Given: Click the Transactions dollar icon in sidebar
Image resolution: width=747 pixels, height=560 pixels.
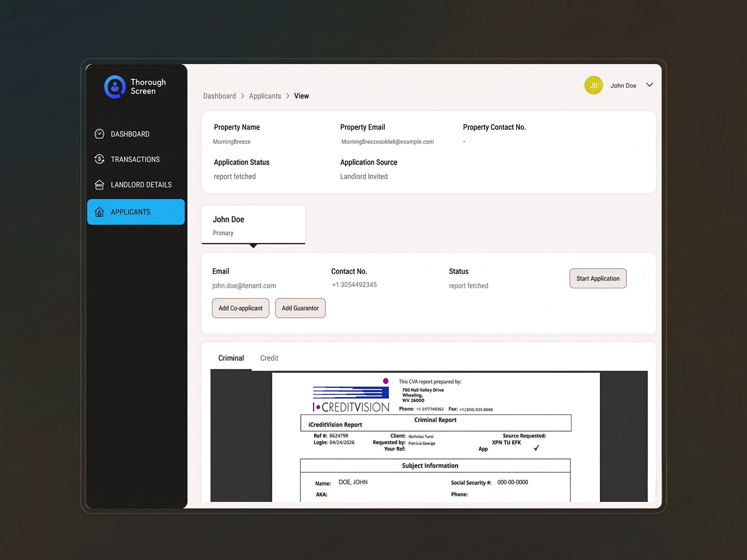Looking at the screenshot, I should coord(100,159).
